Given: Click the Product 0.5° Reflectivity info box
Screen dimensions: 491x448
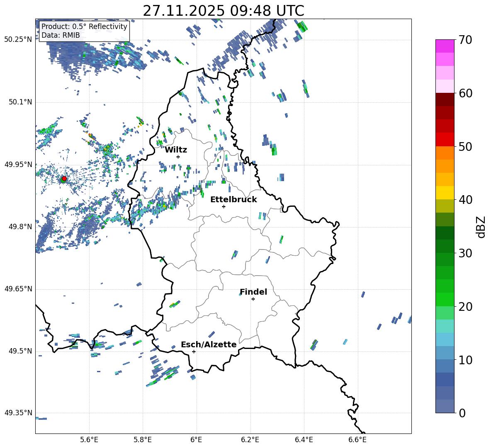Looking at the screenshot, I should 84,31.
